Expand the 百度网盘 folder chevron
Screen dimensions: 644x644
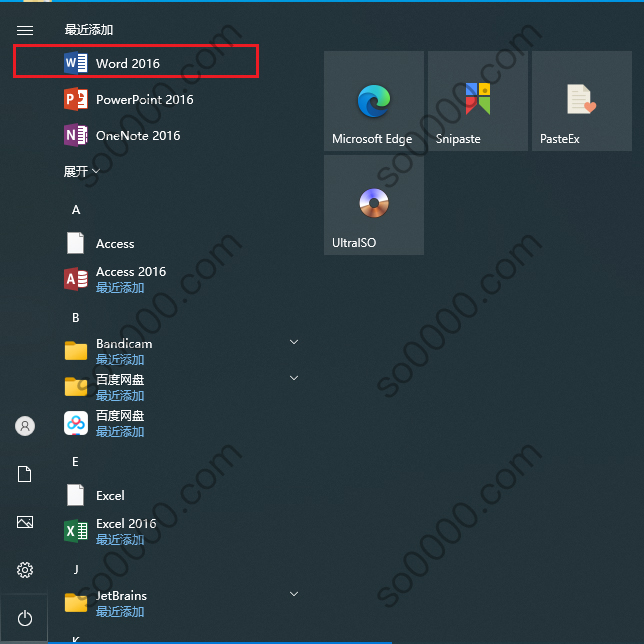(294, 378)
